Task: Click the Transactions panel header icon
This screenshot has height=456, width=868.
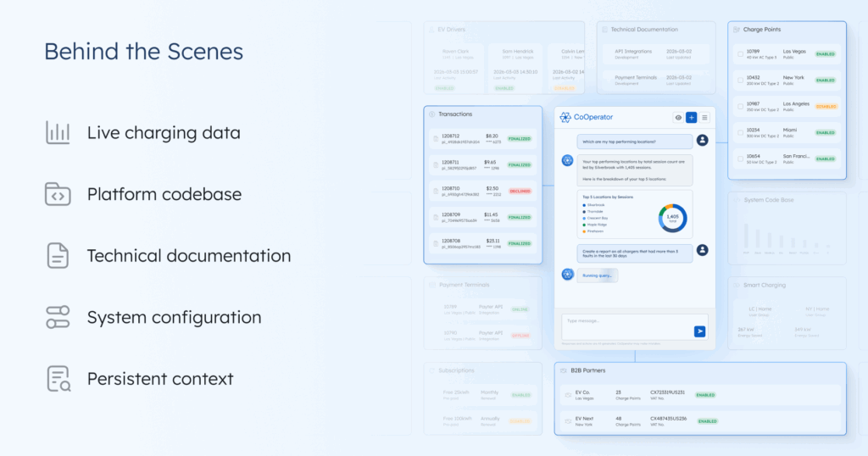Action: [431, 114]
